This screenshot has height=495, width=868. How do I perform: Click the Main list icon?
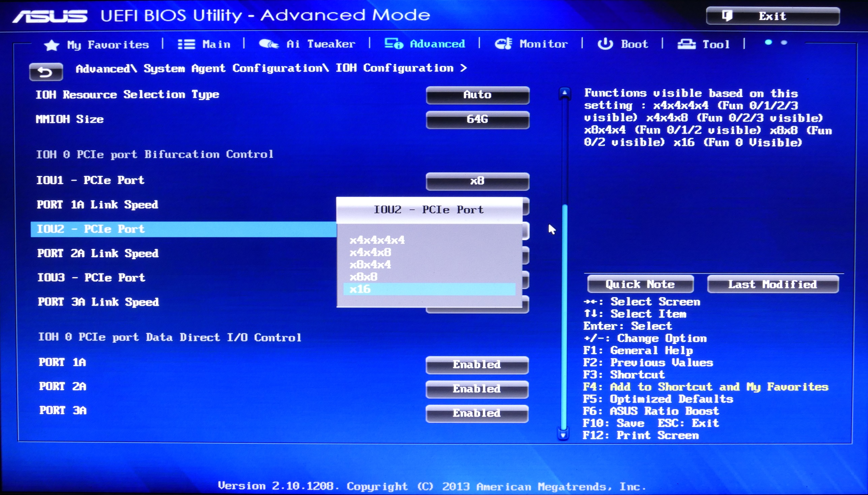click(x=187, y=44)
